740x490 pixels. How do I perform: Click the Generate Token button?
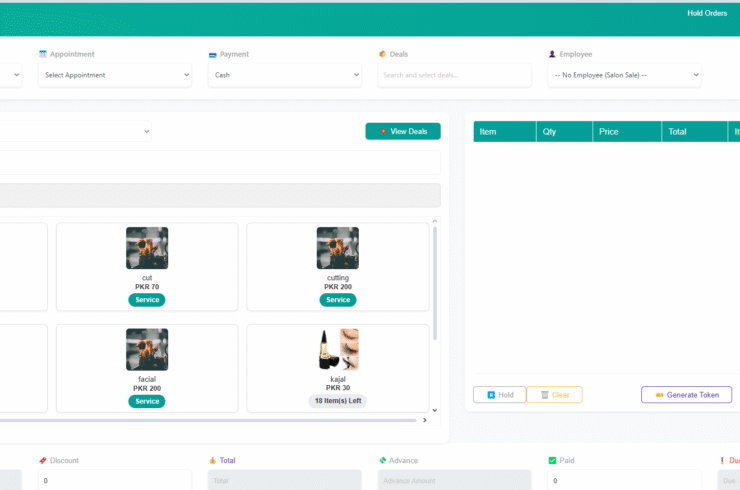pyautogui.click(x=687, y=395)
